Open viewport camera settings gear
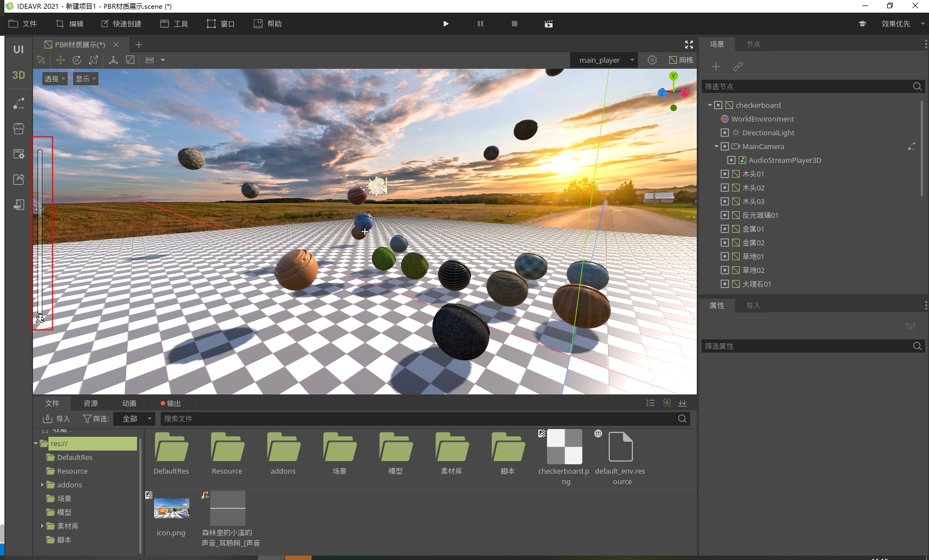Screen dimensions: 929x560 pyautogui.click(x=652, y=60)
